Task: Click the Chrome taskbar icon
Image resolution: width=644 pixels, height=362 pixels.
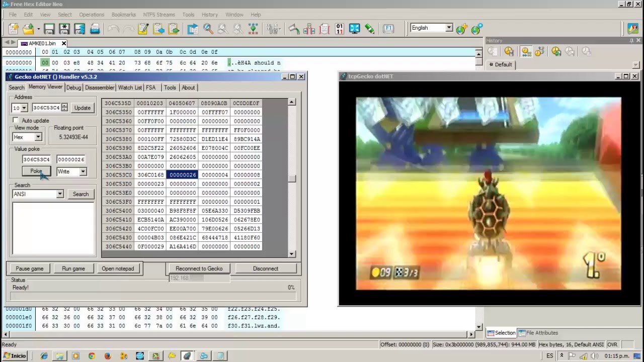Action: pos(92,356)
